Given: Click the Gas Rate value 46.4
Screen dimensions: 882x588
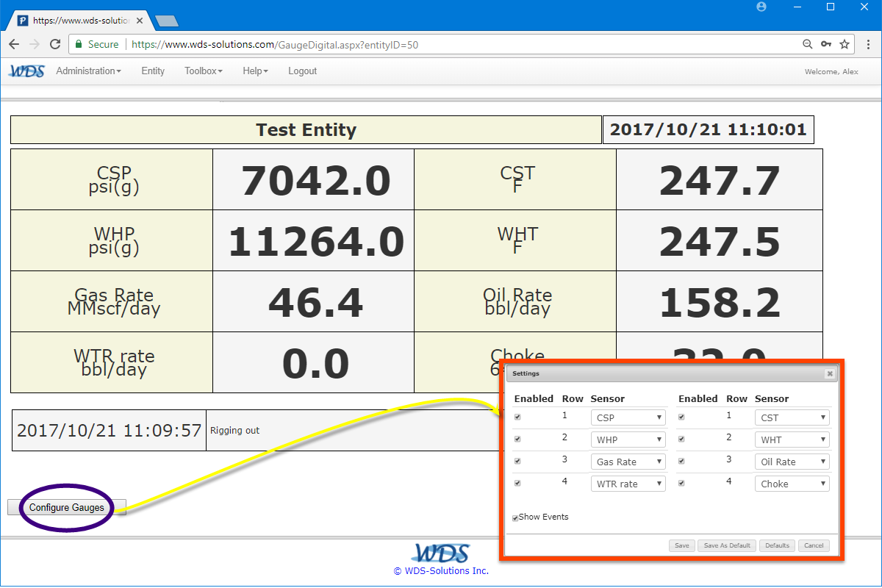Looking at the screenshot, I should [316, 303].
